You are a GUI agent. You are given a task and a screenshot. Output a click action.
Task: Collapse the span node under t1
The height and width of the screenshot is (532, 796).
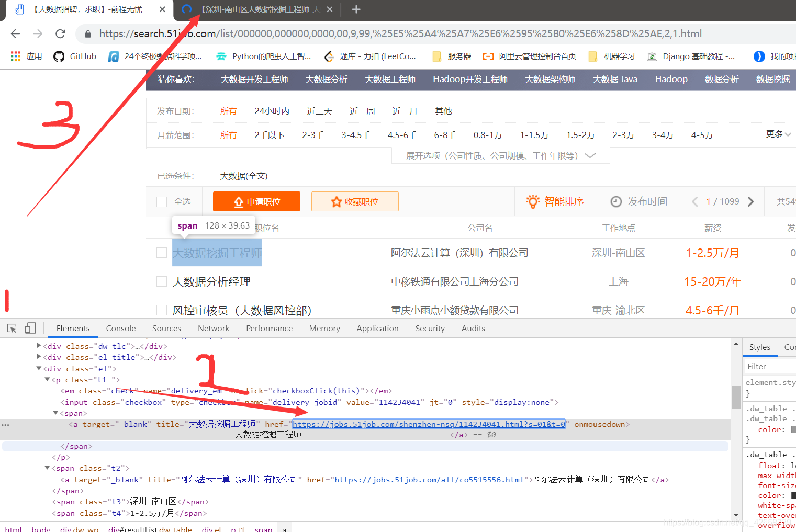point(55,413)
